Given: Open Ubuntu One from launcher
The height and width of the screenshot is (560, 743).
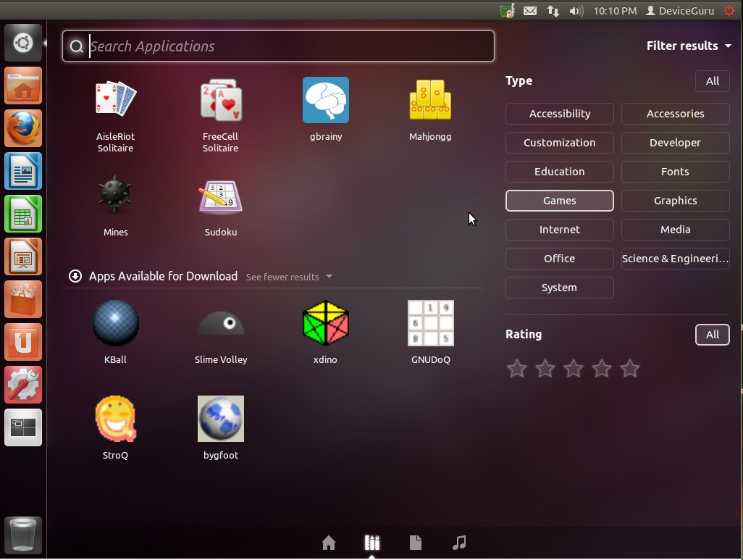Looking at the screenshot, I should 23,342.
